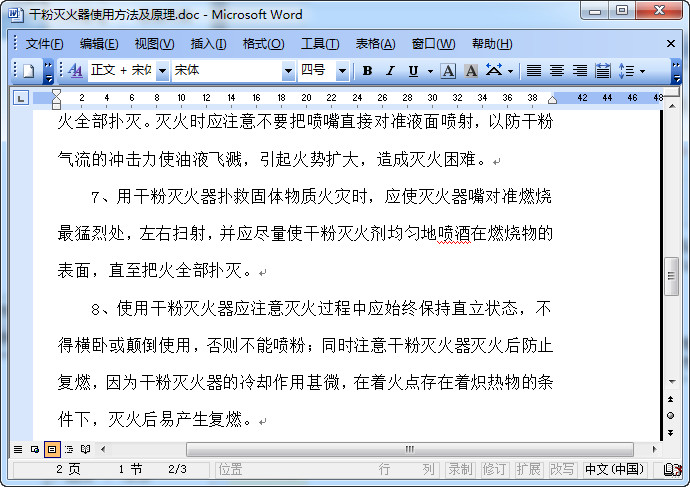Click the character scaling icon
The image size is (690, 487).
point(494,71)
